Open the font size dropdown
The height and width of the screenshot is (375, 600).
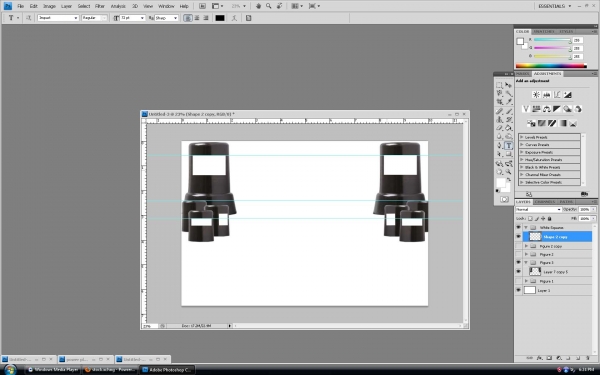[142, 18]
